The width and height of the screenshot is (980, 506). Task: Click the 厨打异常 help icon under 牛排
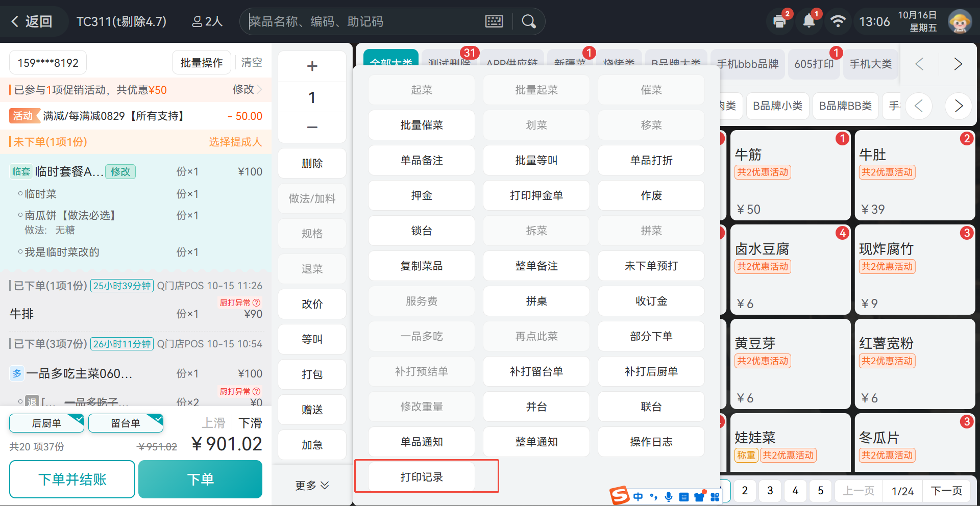click(257, 302)
